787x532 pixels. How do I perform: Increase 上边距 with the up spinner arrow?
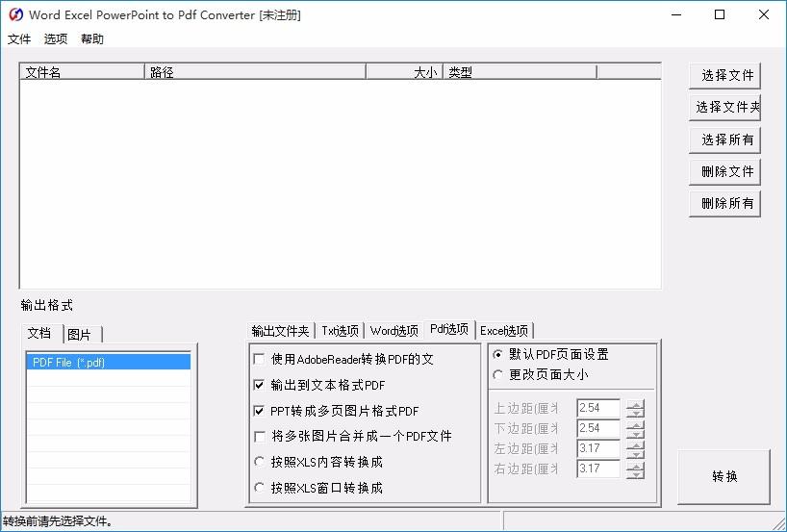pyautogui.click(x=635, y=404)
